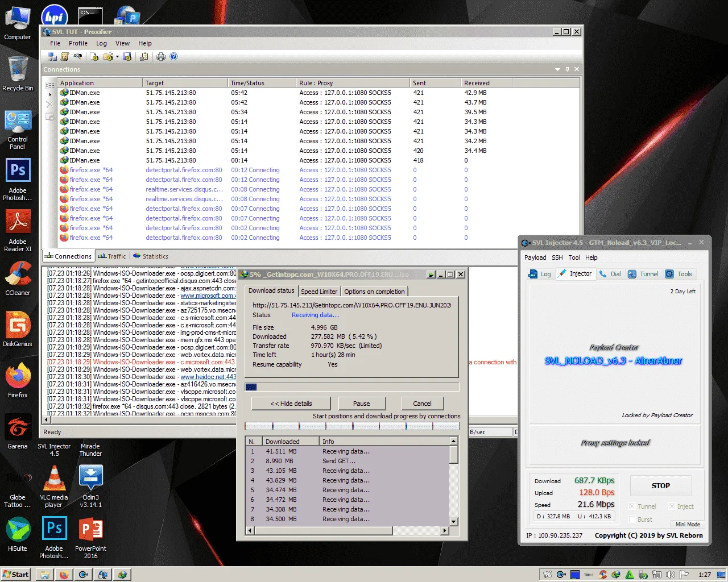
Task: Select VLC media player desktop icon
Action: pos(54,486)
